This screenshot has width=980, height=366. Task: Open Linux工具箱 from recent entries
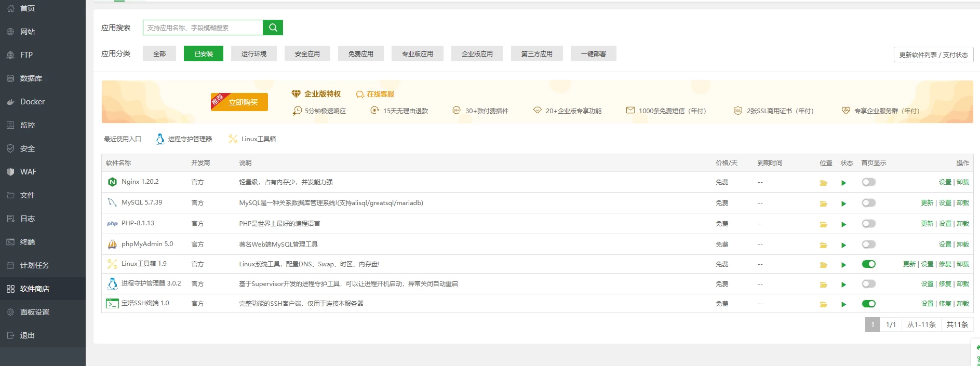pyautogui.click(x=252, y=139)
